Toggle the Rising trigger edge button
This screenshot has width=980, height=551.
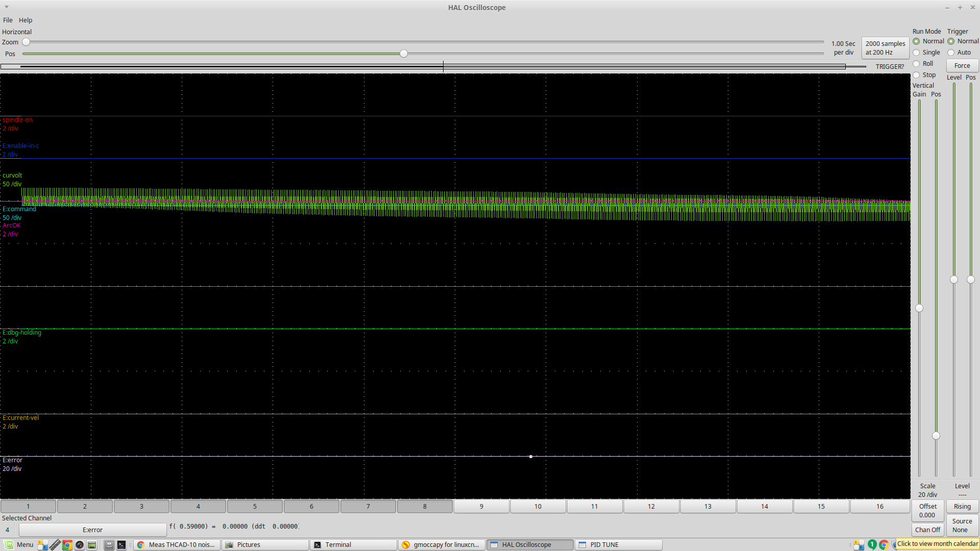[962, 507]
